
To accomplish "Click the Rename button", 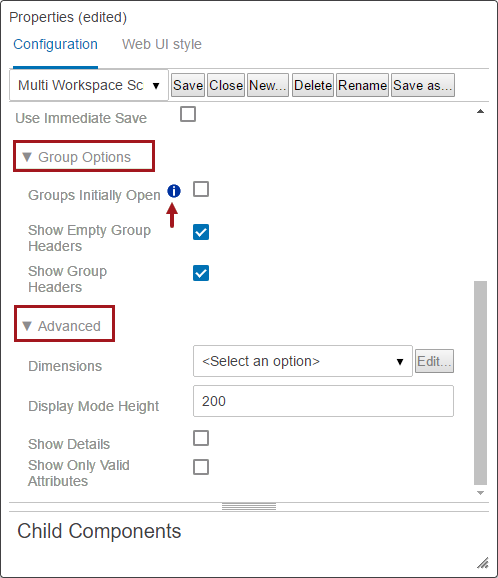I will pos(362,86).
